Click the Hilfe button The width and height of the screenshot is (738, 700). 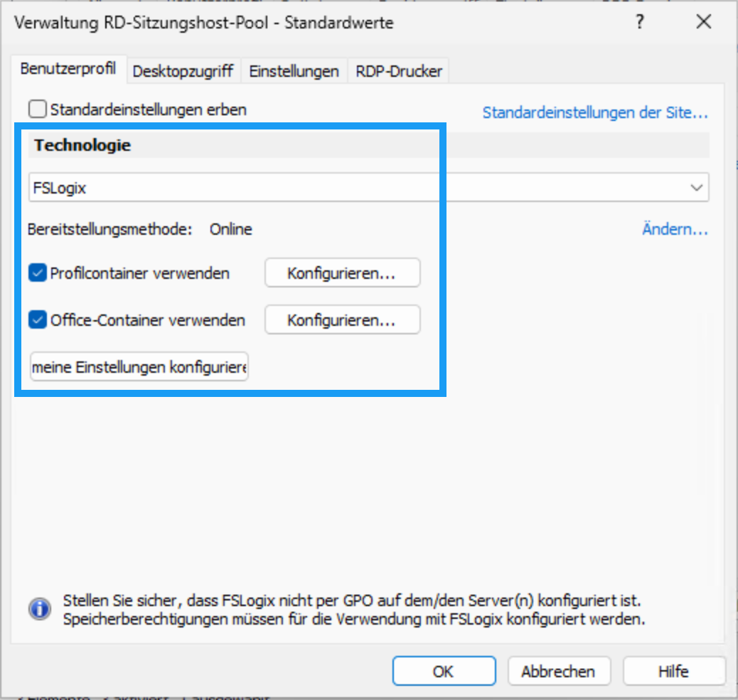click(x=673, y=671)
